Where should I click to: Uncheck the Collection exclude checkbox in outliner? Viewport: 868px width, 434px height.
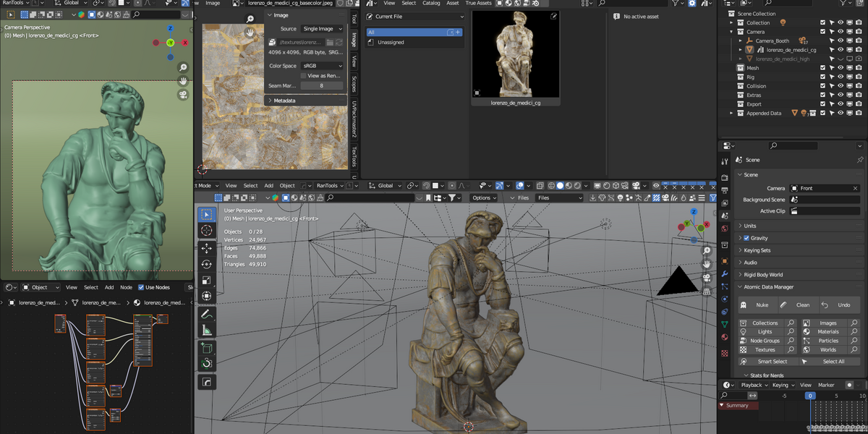pyautogui.click(x=822, y=22)
